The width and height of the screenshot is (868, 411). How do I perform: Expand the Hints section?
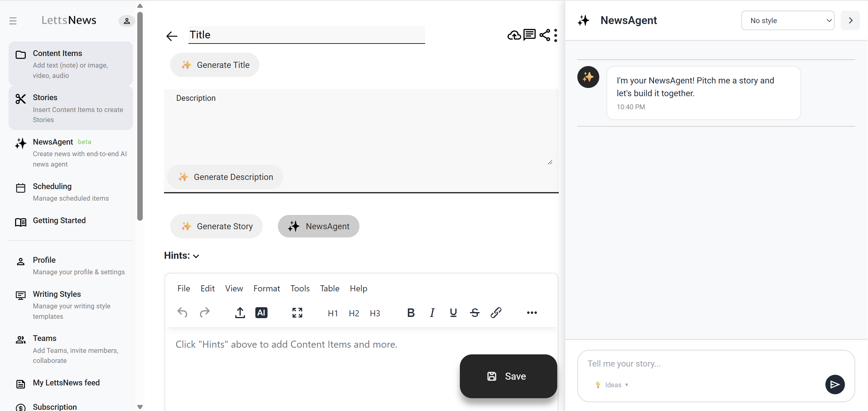(182, 255)
